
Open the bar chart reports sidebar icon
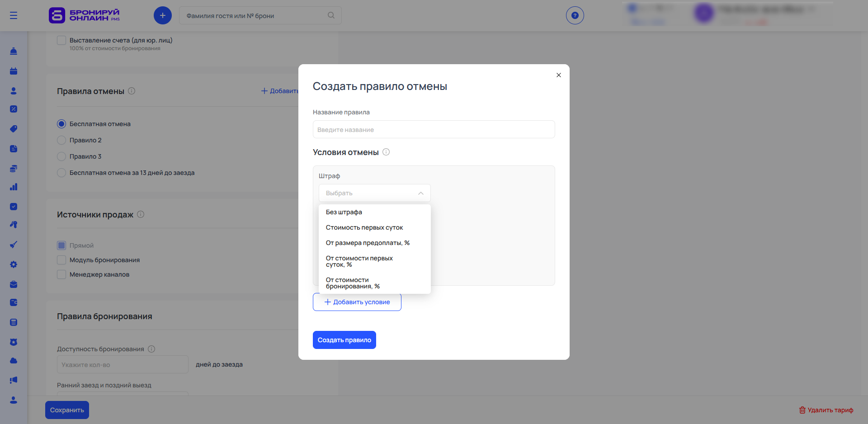tap(14, 187)
